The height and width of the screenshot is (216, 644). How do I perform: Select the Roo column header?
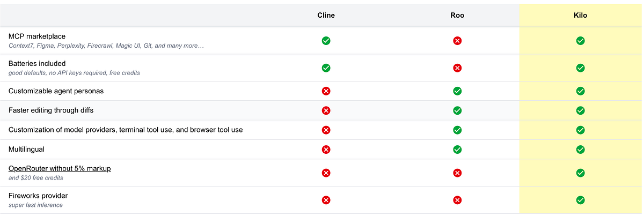[457, 16]
